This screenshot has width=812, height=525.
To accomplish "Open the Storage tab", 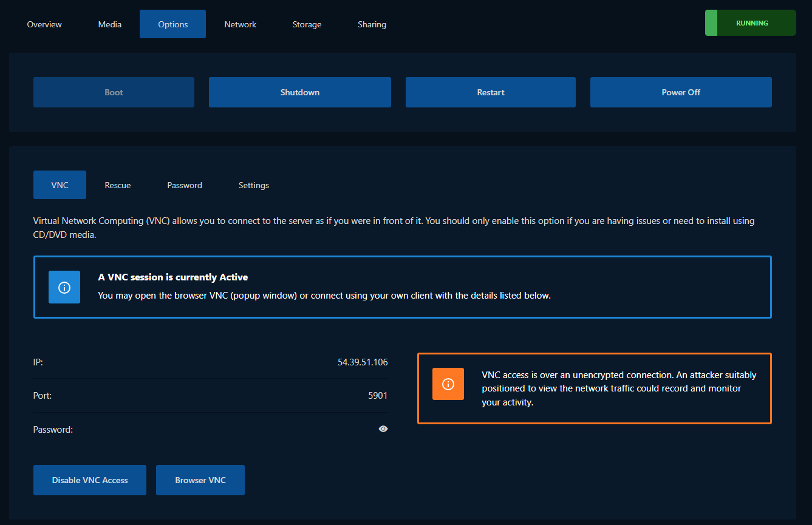I will [x=307, y=24].
